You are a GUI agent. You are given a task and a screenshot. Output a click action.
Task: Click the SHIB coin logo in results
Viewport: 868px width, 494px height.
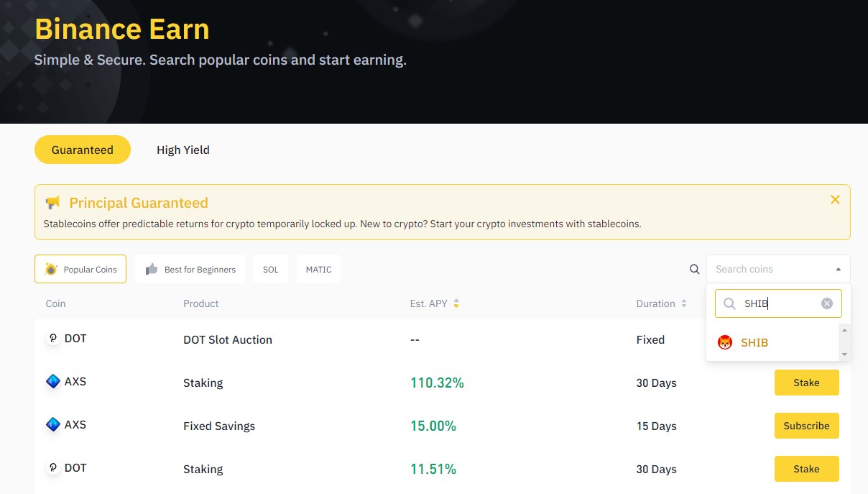(725, 342)
